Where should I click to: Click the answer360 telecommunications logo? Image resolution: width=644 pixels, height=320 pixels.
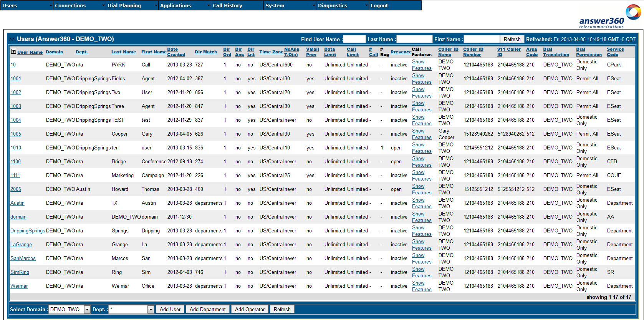point(610,17)
